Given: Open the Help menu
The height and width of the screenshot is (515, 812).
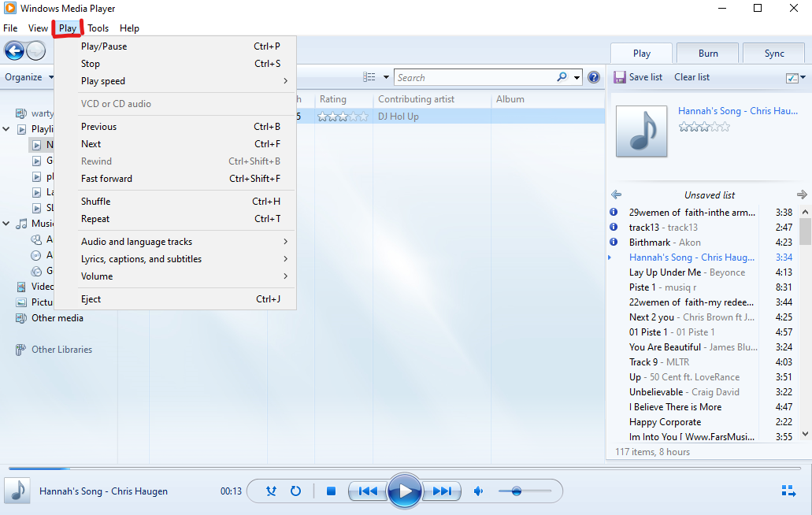Looking at the screenshot, I should pos(129,28).
